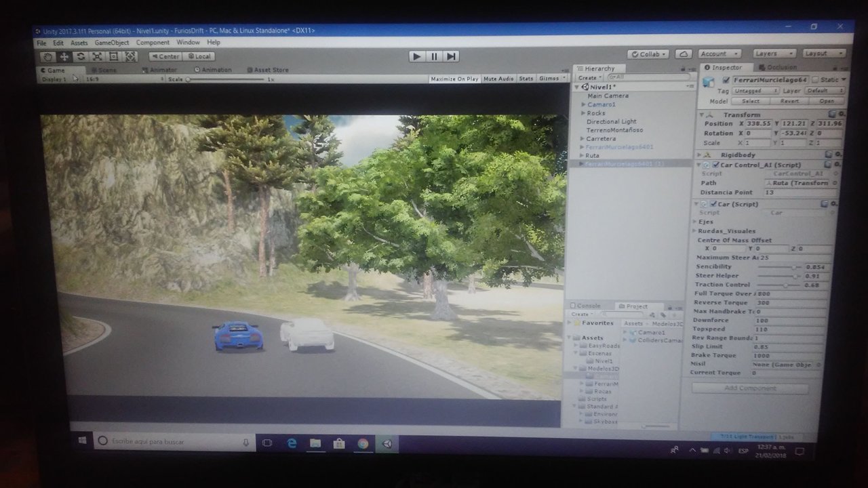
Task: Open Windows Start menu
Action: 82,441
